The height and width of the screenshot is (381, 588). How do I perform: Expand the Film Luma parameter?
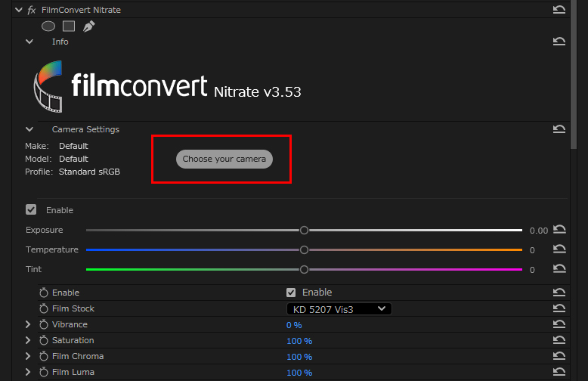coord(28,372)
